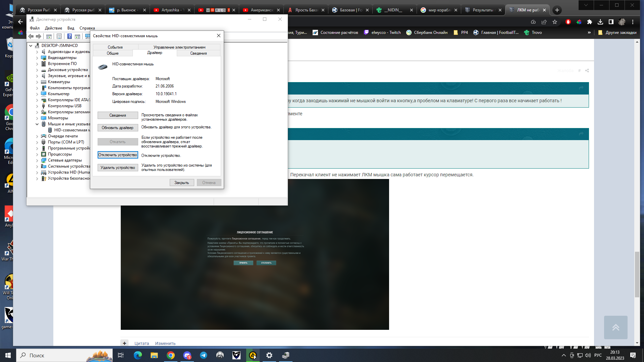Image resolution: width=644 pixels, height=362 pixels.
Task: Switch to the Общие tab
Action: tap(113, 53)
